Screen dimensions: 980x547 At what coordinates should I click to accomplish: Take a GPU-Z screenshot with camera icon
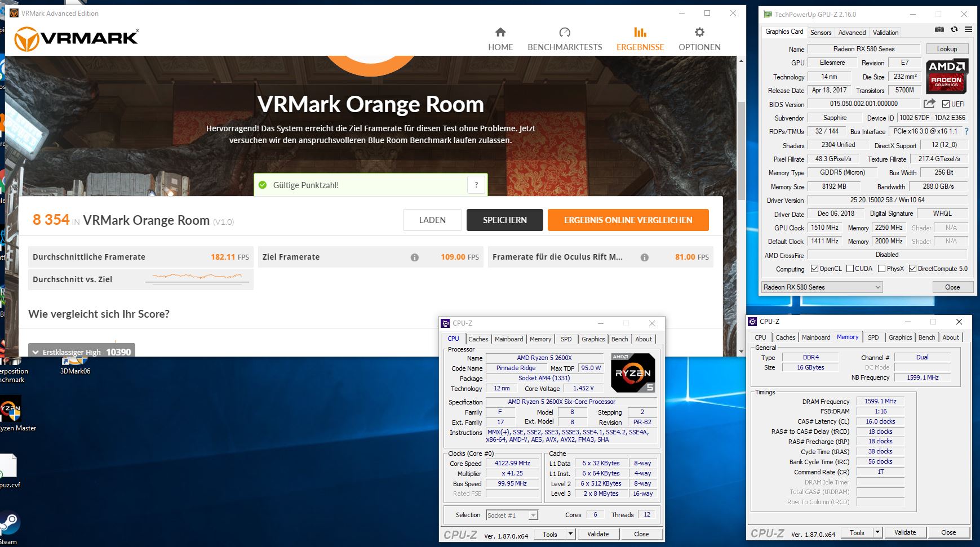point(939,29)
